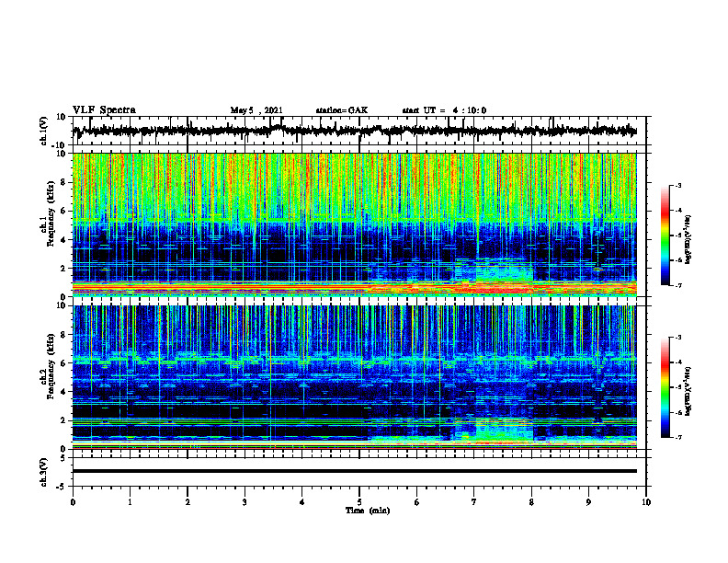Click time axis tick label "6"
Image resolution: width=728 pixels, height=563 pixels.
click(417, 502)
